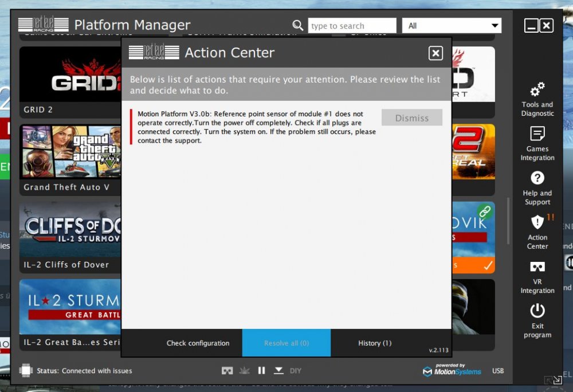Open VR Integration headset icon
This screenshot has width=573, height=392.
click(537, 266)
